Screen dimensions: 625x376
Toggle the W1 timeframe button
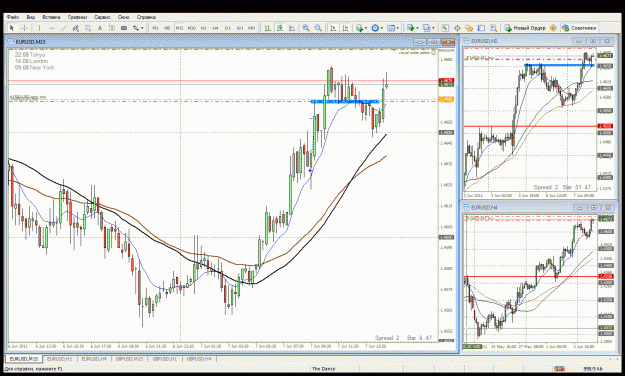[x=240, y=28]
